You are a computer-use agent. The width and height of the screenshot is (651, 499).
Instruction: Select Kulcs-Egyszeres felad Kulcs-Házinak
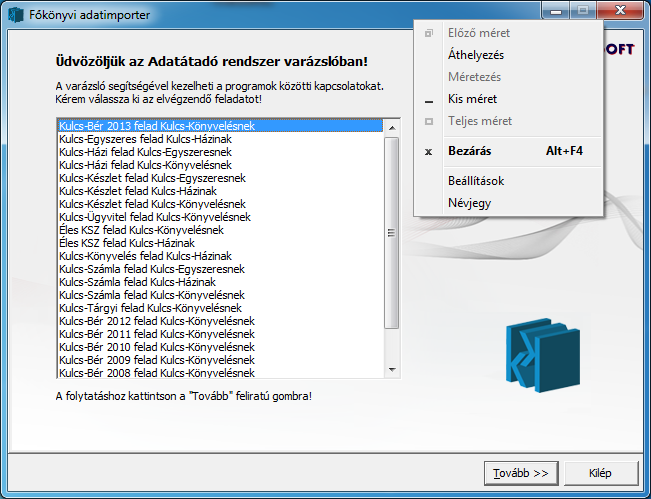[220, 139]
